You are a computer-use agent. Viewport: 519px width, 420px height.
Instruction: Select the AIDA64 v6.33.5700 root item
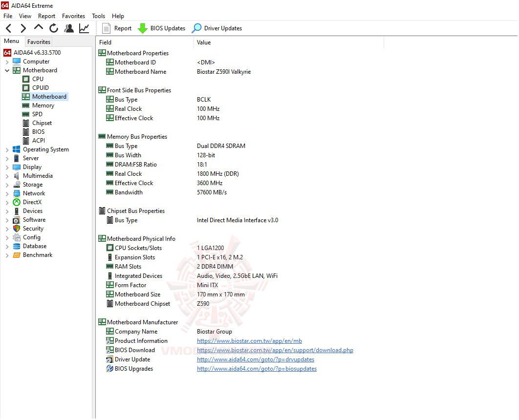pos(32,53)
